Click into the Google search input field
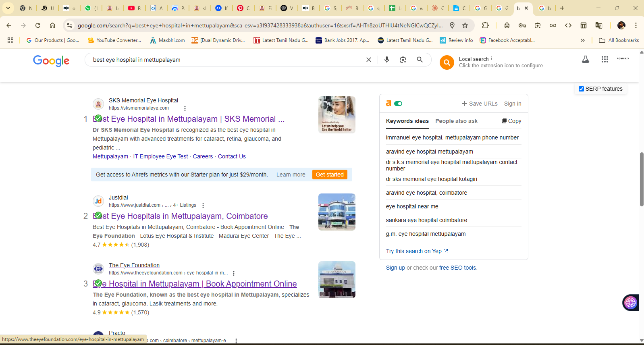 tap(226, 60)
